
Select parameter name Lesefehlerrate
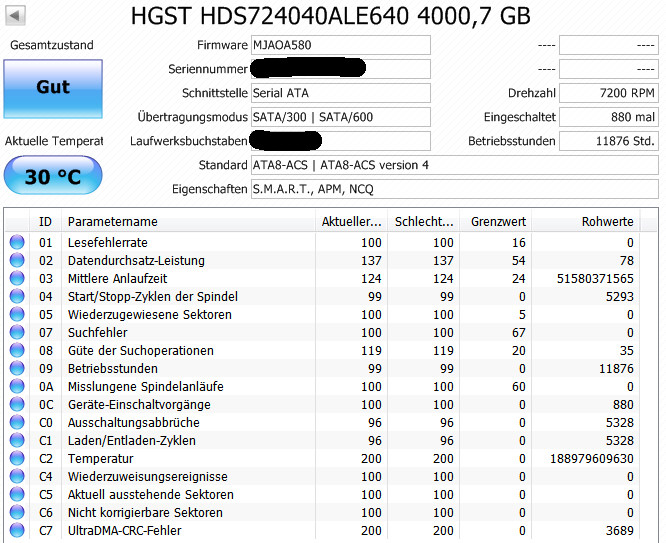pyautogui.click(x=107, y=242)
